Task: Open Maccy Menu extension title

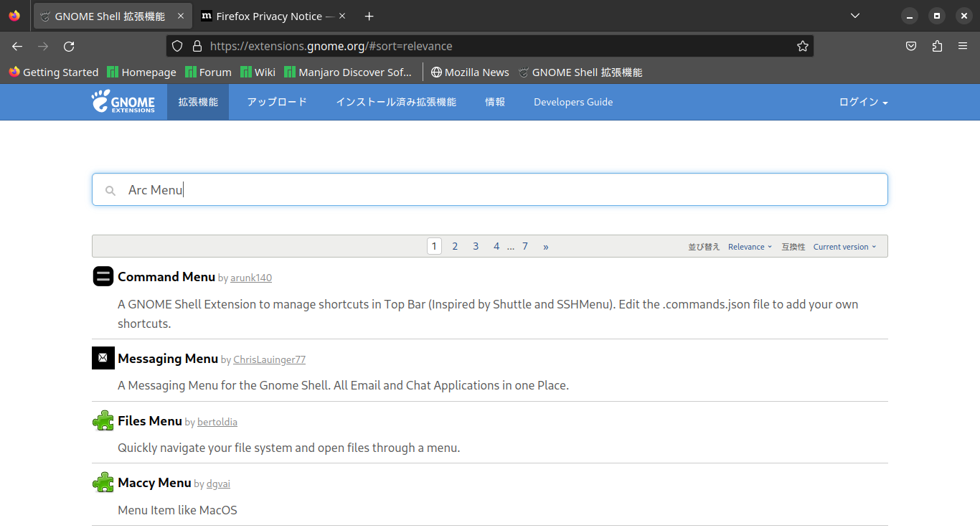Action: [154, 483]
